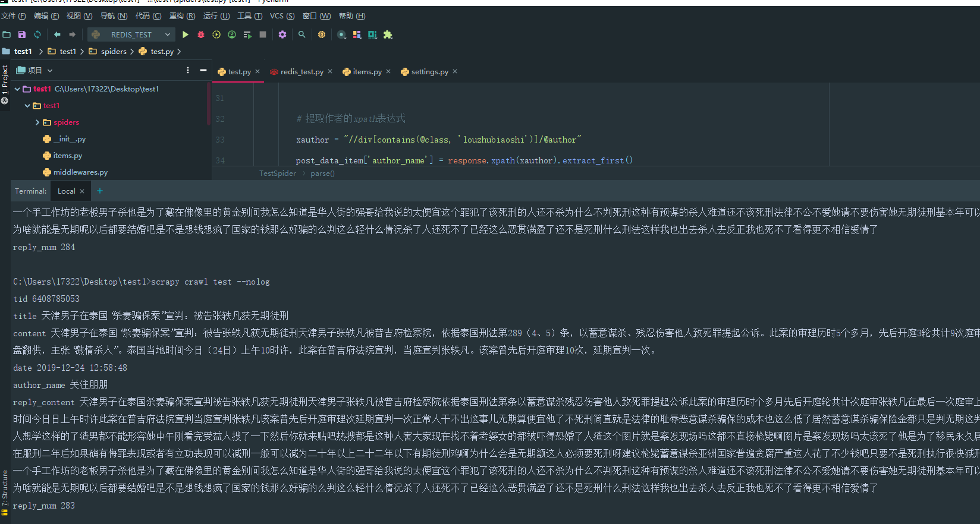Open the 编辑 (E) menu
Image resolution: width=980 pixels, height=524 pixels.
pyautogui.click(x=46, y=16)
